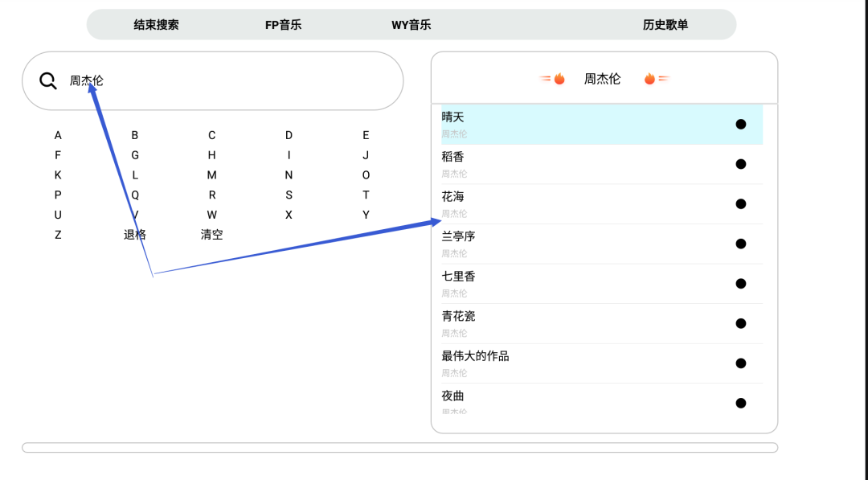Switch to FP音乐 tab
This screenshot has width=868, height=480.
(x=283, y=25)
